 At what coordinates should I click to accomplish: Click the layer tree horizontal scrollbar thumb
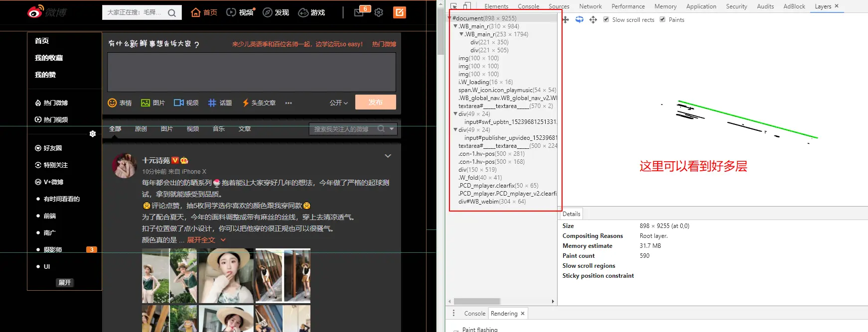pyautogui.click(x=477, y=301)
